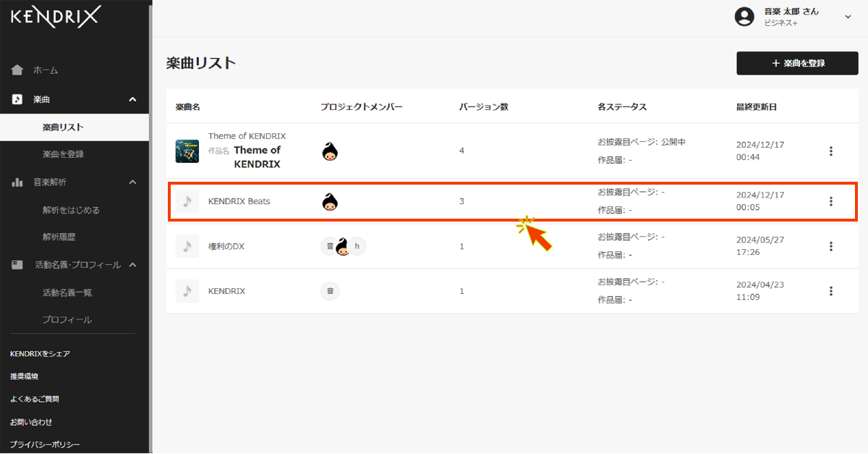The width and height of the screenshot is (868, 454).
Task: Open the three-dot menu for KENDRIX Beats
Action: click(x=831, y=201)
